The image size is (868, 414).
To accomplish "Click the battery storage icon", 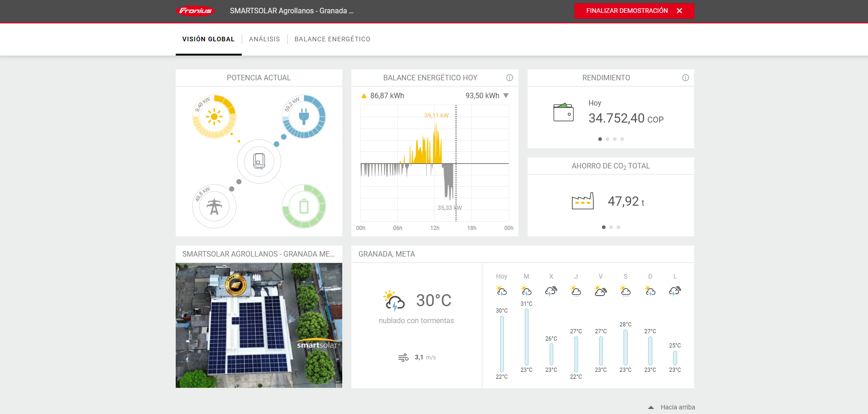I will click(304, 207).
